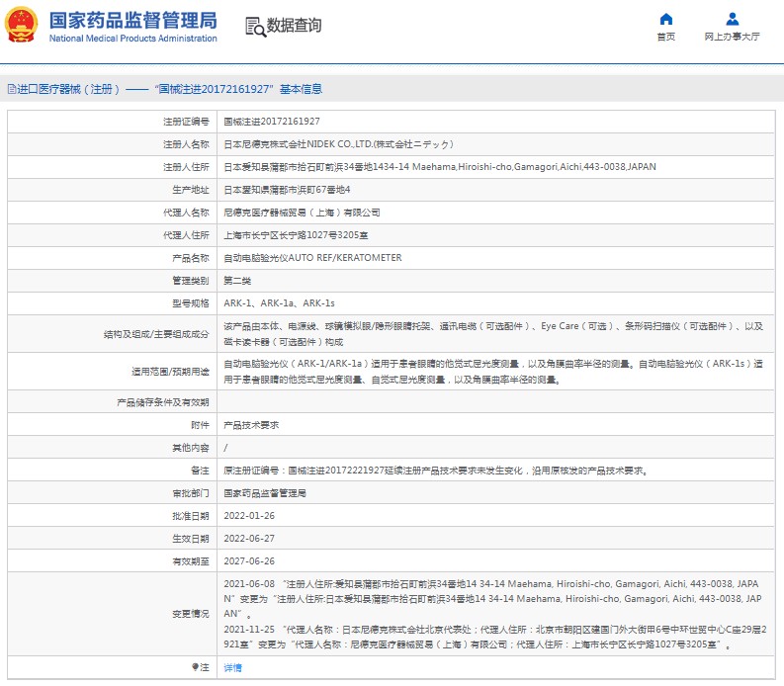Click 代理人名称 row label
The height and width of the screenshot is (686, 784).
tap(186, 213)
